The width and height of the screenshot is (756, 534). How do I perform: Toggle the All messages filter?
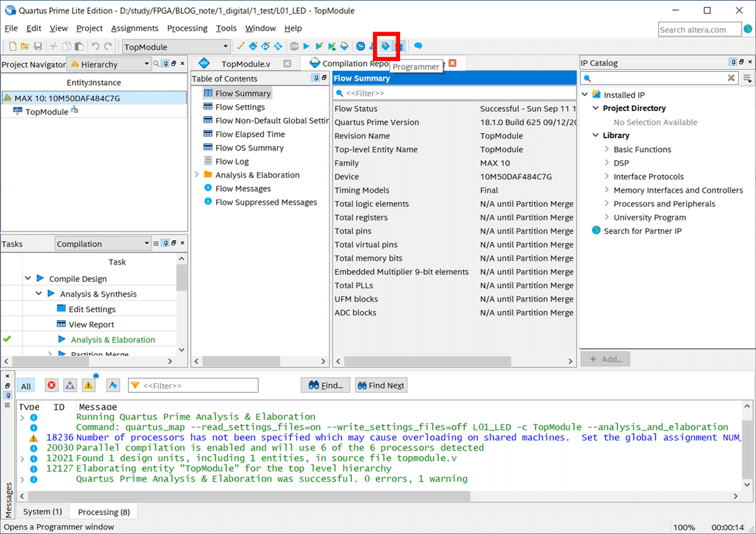point(26,386)
